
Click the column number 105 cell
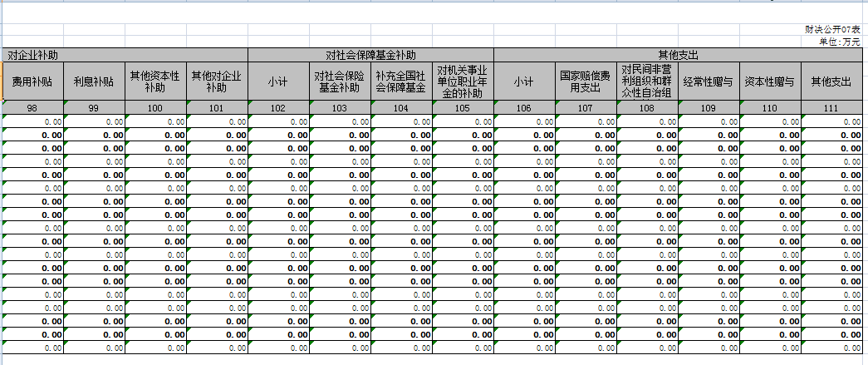pos(463,108)
